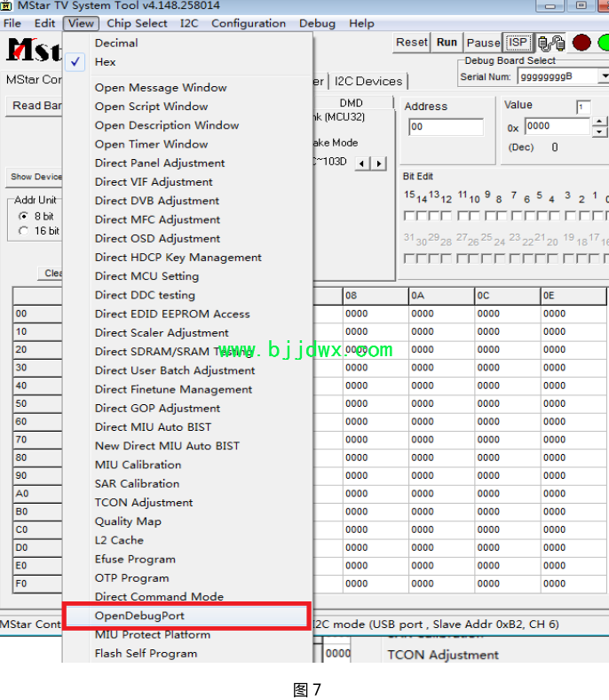The image size is (609, 700).
Task: Decrease the Value with the down stepper
Action: tap(599, 131)
